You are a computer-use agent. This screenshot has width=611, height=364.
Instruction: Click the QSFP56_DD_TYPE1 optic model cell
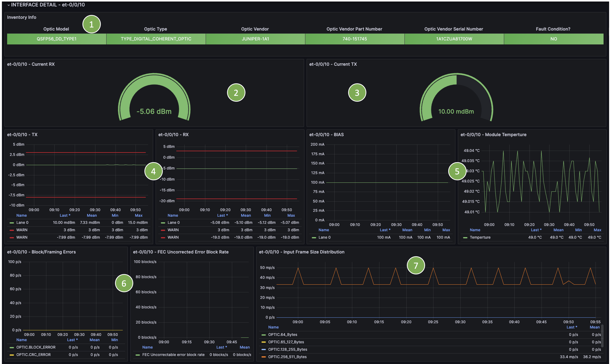[57, 39]
